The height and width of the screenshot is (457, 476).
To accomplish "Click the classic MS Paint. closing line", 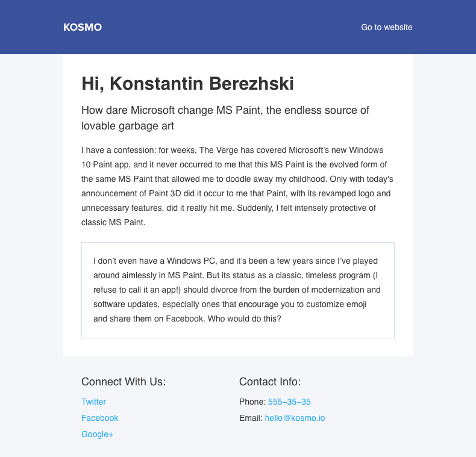I will coord(113,222).
